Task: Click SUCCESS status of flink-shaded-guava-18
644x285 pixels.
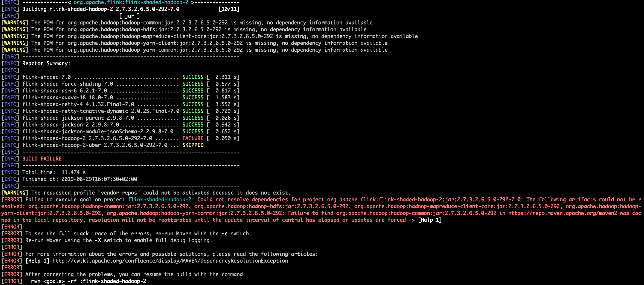Action: 193,98
